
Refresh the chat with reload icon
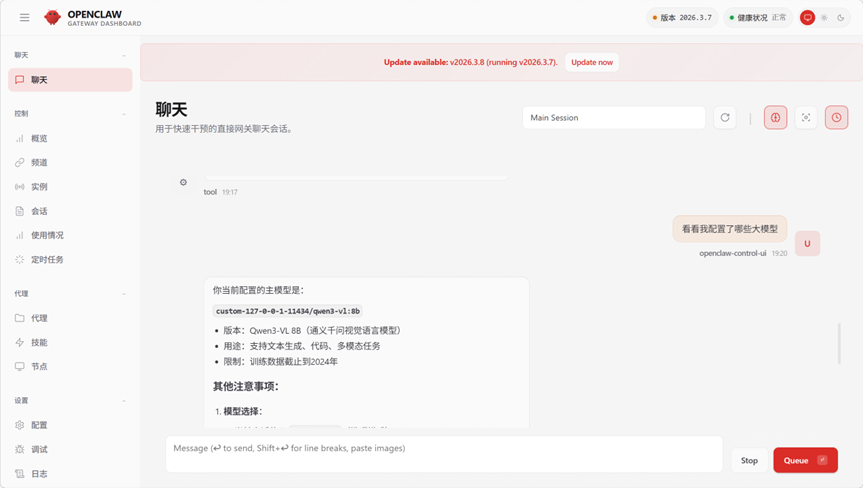(x=725, y=118)
